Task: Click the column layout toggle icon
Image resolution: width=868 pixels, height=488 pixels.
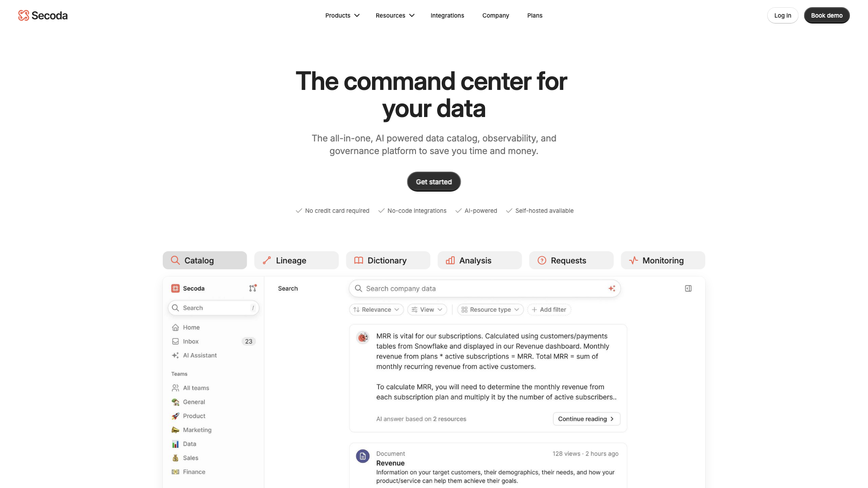Action: (689, 288)
